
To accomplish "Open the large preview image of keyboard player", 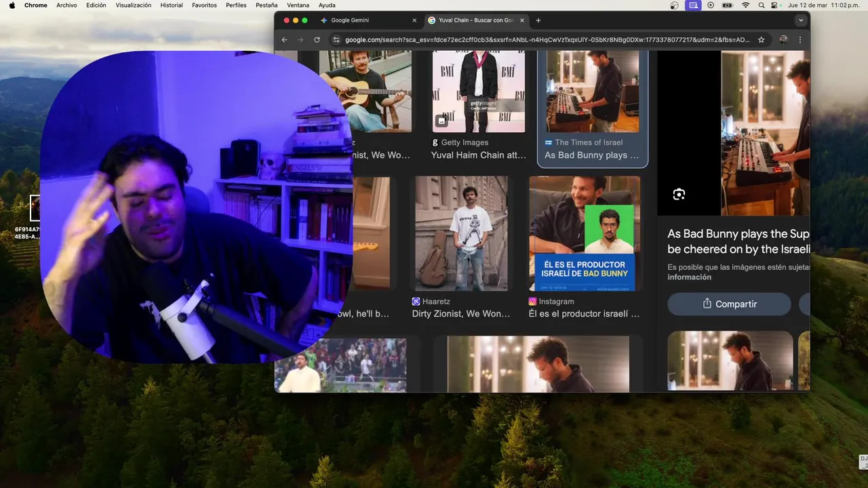I will pos(766,133).
